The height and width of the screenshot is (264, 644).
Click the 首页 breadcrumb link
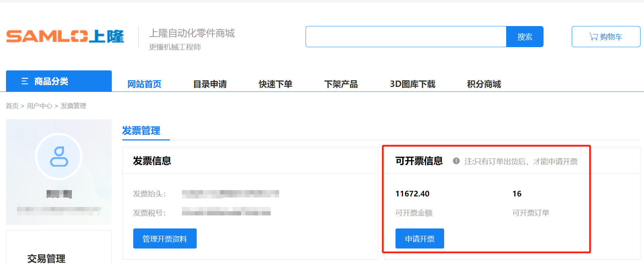pyautogui.click(x=12, y=106)
